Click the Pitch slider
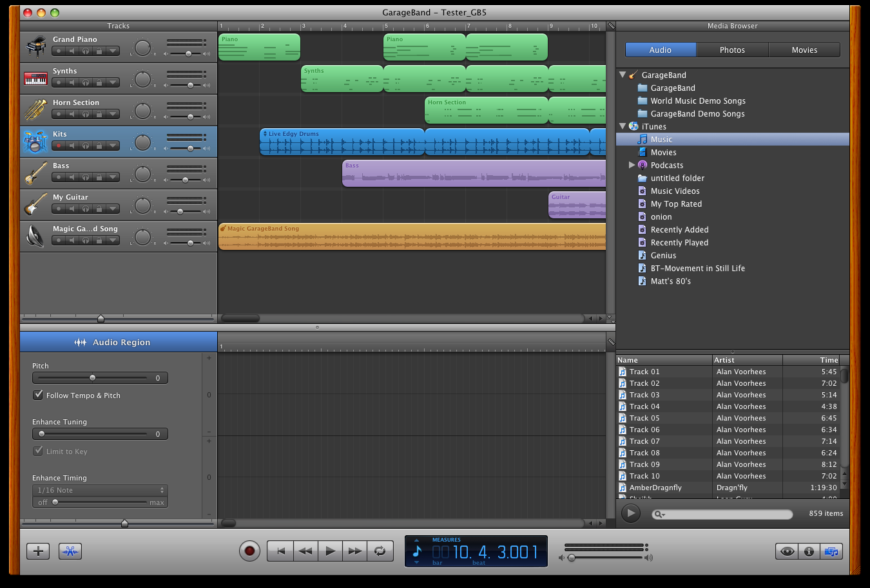 click(93, 378)
